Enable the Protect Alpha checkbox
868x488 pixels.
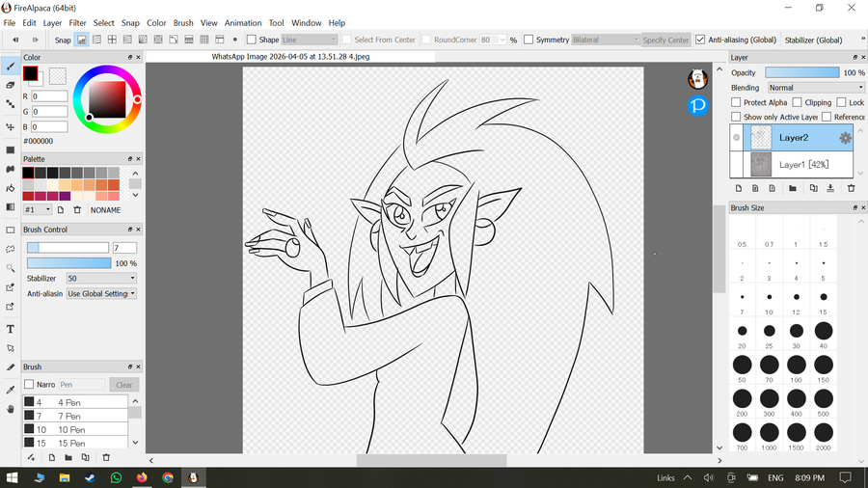(x=737, y=102)
